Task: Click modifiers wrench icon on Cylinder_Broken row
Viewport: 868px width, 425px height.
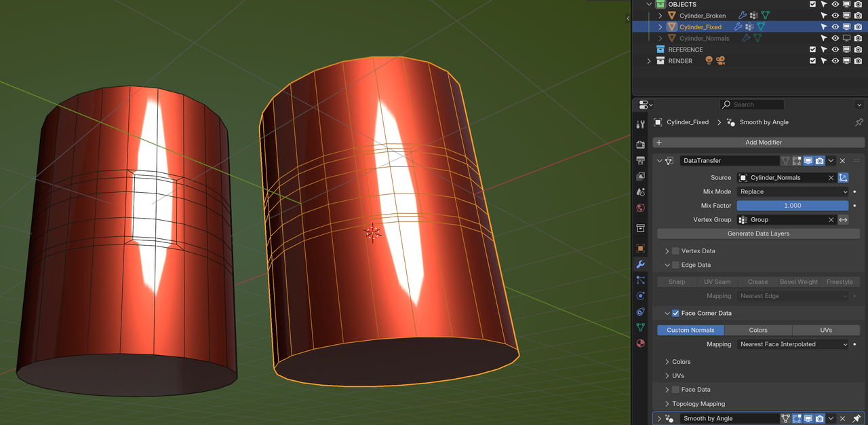Action: click(743, 16)
